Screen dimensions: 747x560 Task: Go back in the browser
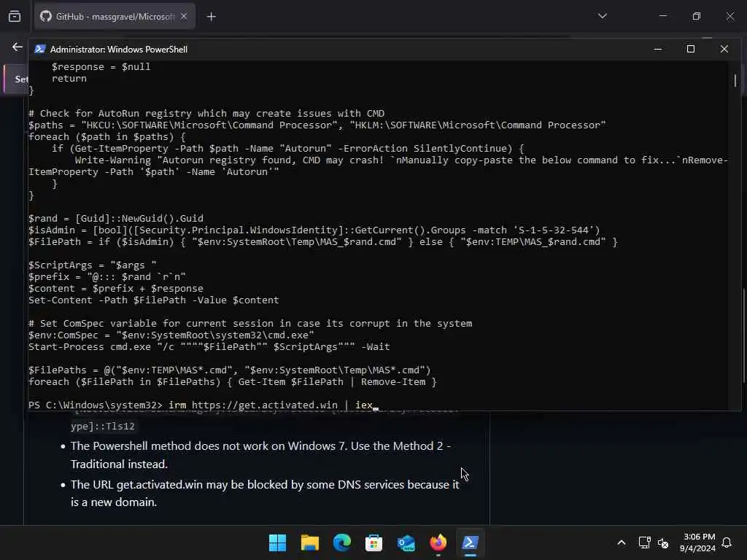[18, 47]
